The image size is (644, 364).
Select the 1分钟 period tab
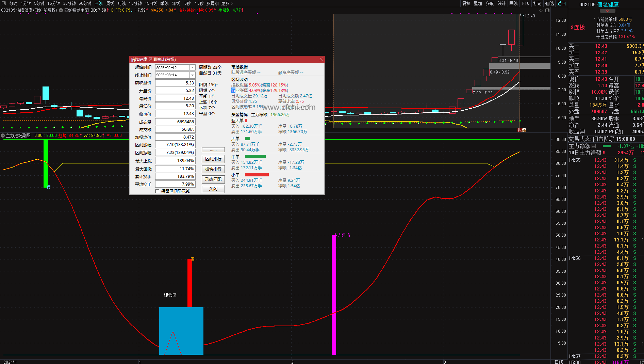[26, 3]
